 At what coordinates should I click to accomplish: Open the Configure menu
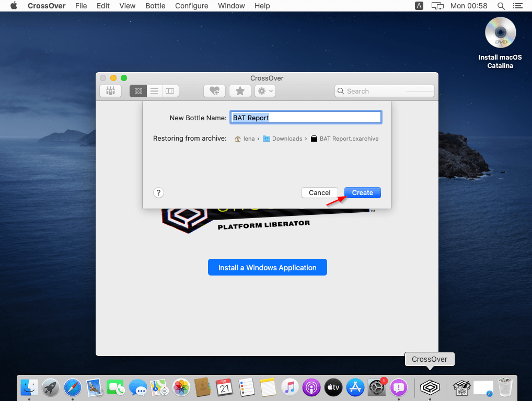click(x=192, y=6)
